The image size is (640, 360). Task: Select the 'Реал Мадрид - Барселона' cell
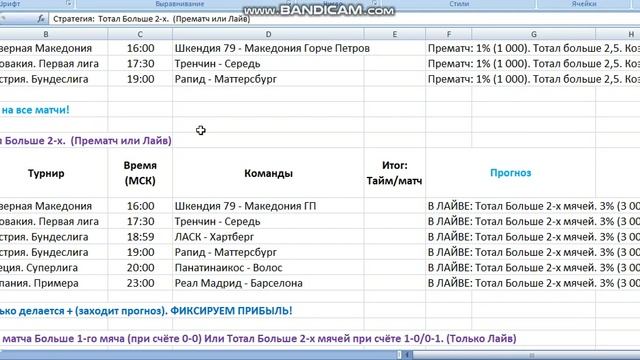click(x=268, y=283)
